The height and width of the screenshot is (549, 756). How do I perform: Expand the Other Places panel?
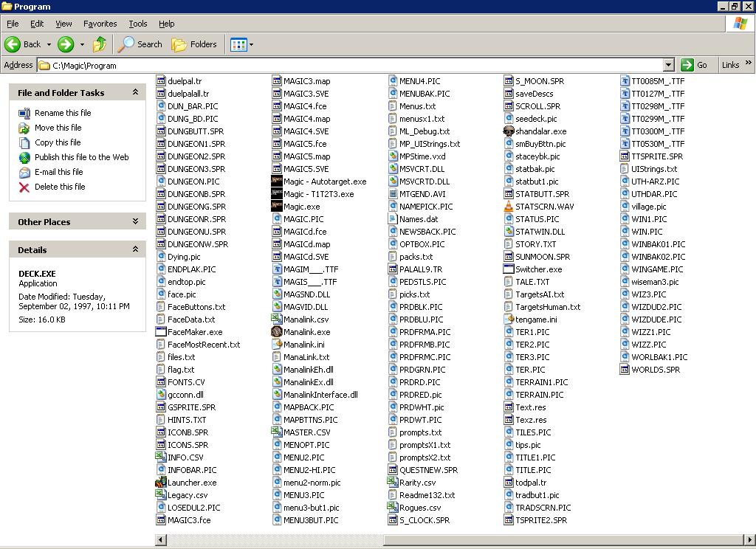pyautogui.click(x=136, y=221)
